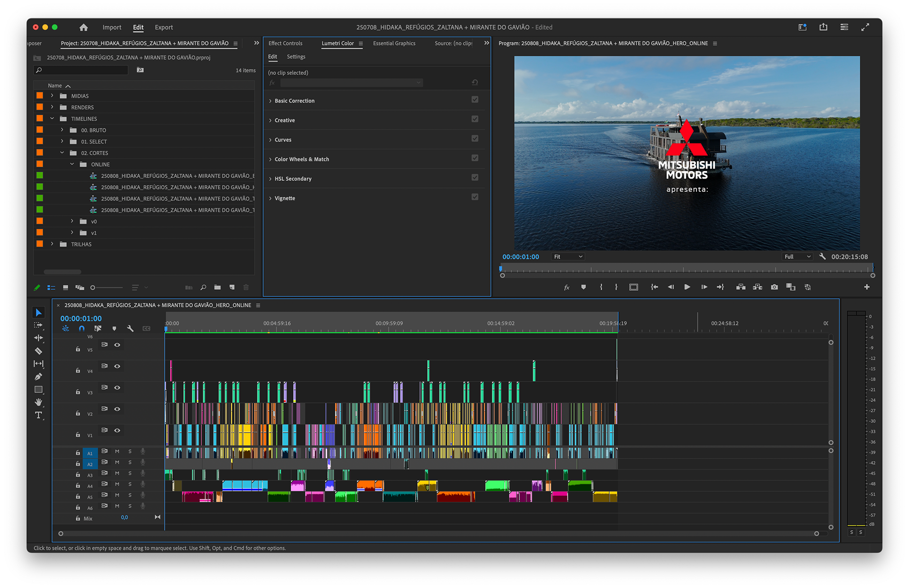Image resolution: width=909 pixels, height=588 pixels.
Task: Disable the Basic Correction checkbox
Action: click(475, 99)
